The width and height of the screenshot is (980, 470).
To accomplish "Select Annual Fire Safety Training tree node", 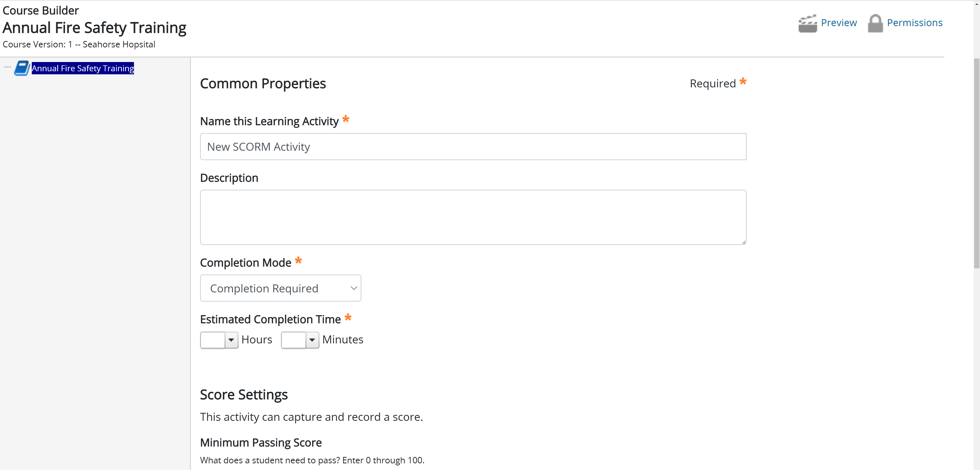I will point(82,68).
